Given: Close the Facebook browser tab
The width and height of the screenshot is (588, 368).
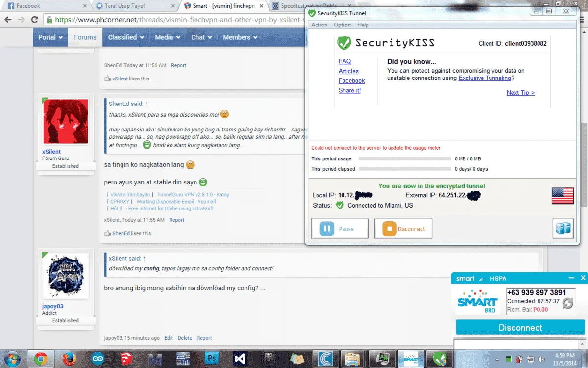Looking at the screenshot, I should tap(84, 6).
